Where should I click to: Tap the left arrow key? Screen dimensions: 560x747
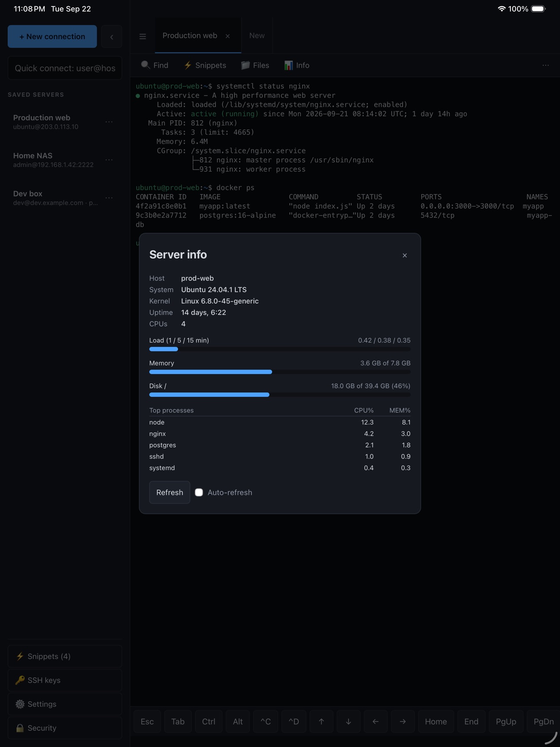[376, 721]
